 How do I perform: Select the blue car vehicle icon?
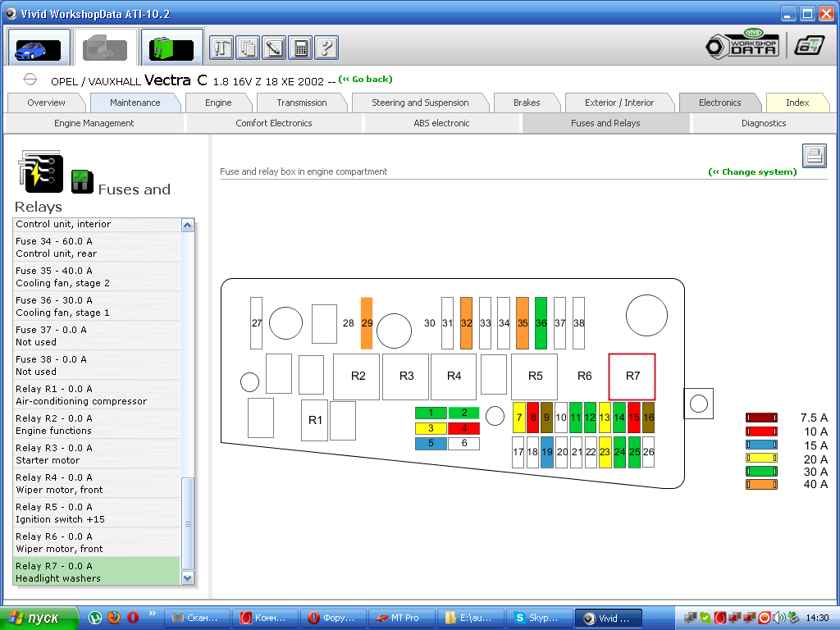coord(39,48)
